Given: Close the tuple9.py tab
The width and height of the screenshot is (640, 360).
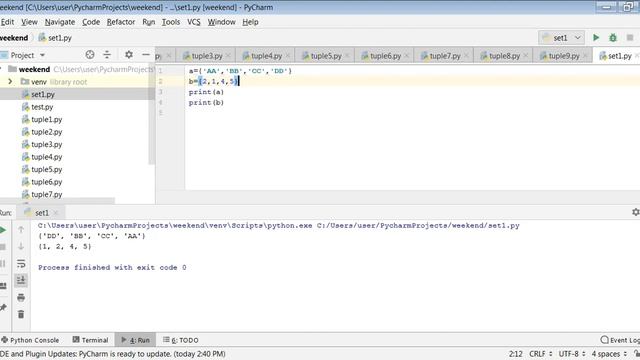Looking at the screenshot, I should (586, 56).
